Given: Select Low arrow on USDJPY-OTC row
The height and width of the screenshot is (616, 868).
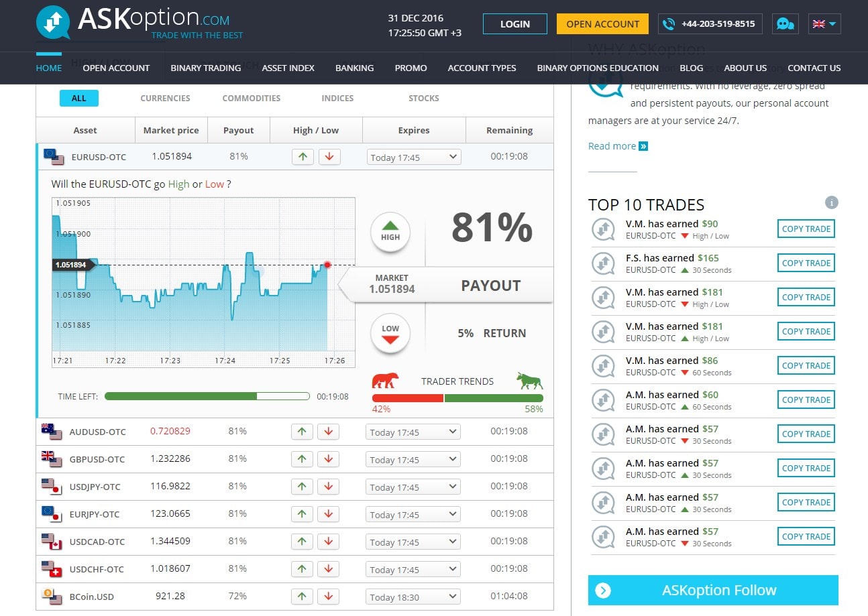Looking at the screenshot, I should click(x=329, y=487).
